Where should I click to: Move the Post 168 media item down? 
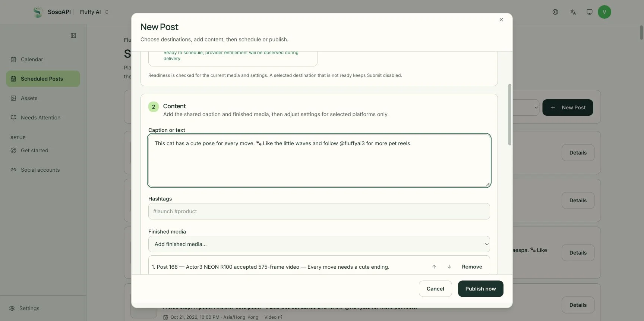coord(449,267)
